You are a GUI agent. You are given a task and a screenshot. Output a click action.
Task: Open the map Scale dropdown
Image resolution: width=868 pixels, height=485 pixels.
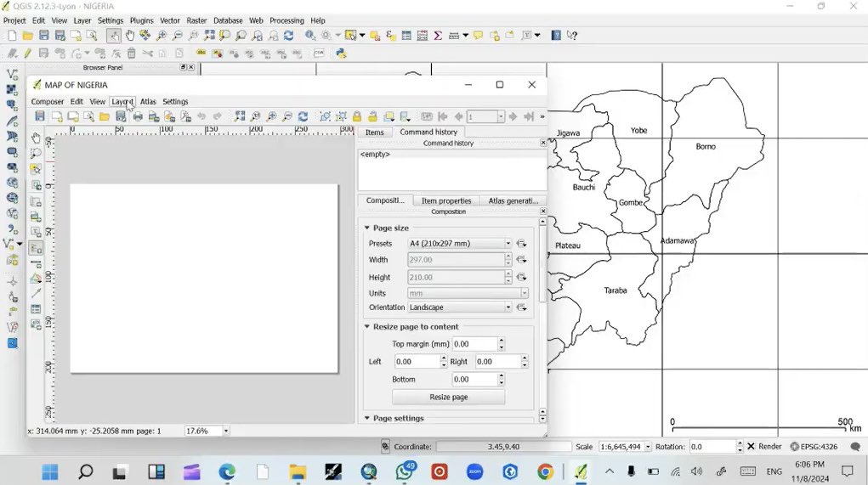648,446
